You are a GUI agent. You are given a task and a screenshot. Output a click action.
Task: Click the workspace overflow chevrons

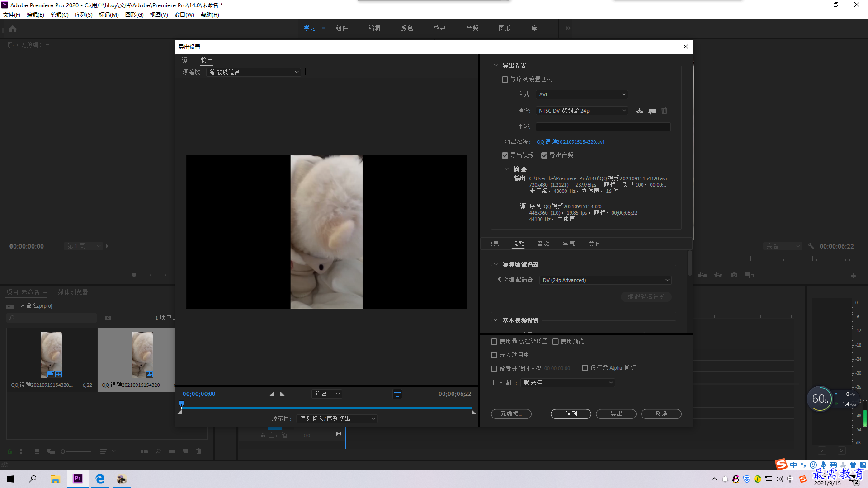point(568,28)
